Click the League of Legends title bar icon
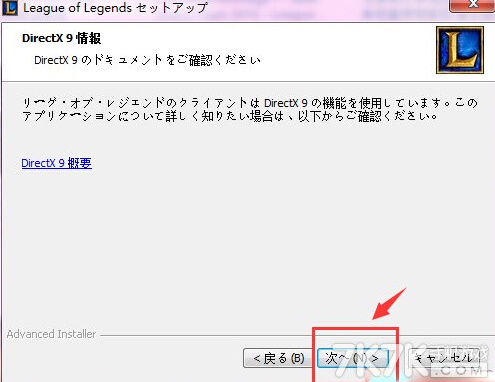 [x=10, y=7]
